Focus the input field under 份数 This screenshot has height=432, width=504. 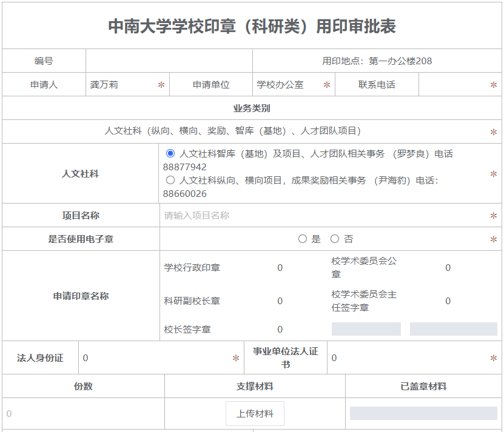(x=83, y=413)
